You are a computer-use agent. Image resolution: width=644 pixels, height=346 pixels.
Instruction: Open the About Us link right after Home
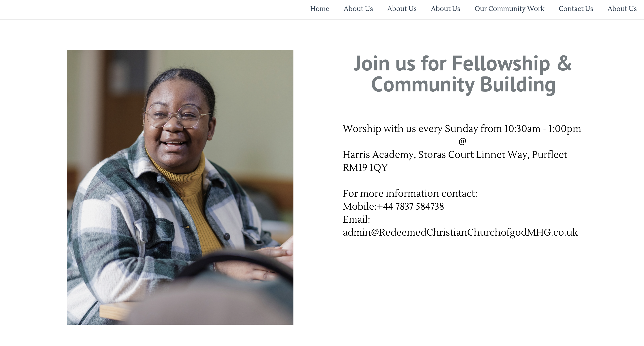(358, 9)
